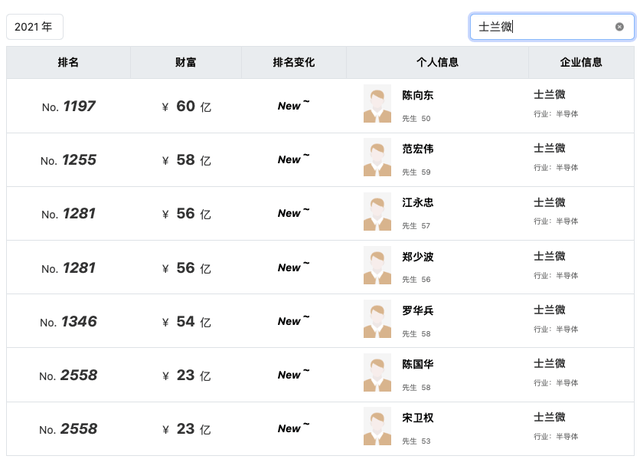The height and width of the screenshot is (469, 640).
Task: Open the 2021年 year dropdown
Action: (x=35, y=27)
